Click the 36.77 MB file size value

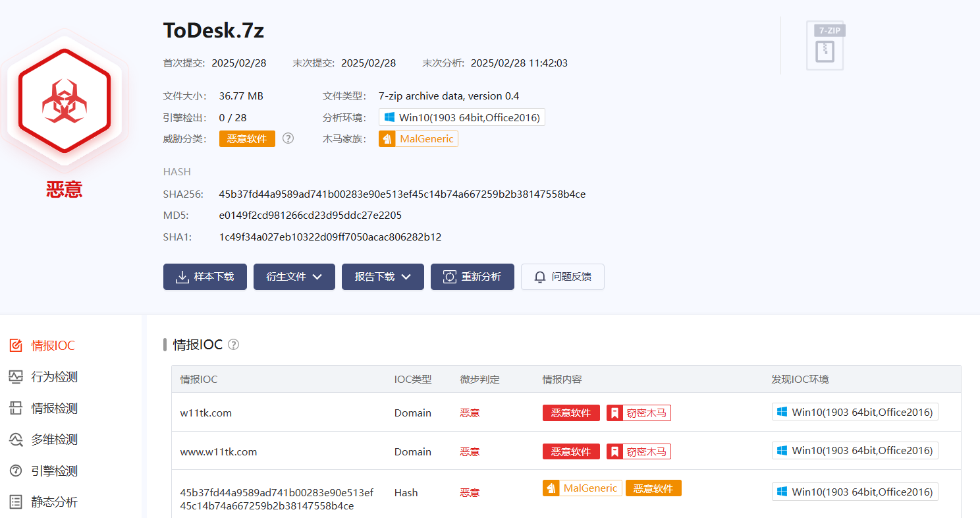(241, 96)
